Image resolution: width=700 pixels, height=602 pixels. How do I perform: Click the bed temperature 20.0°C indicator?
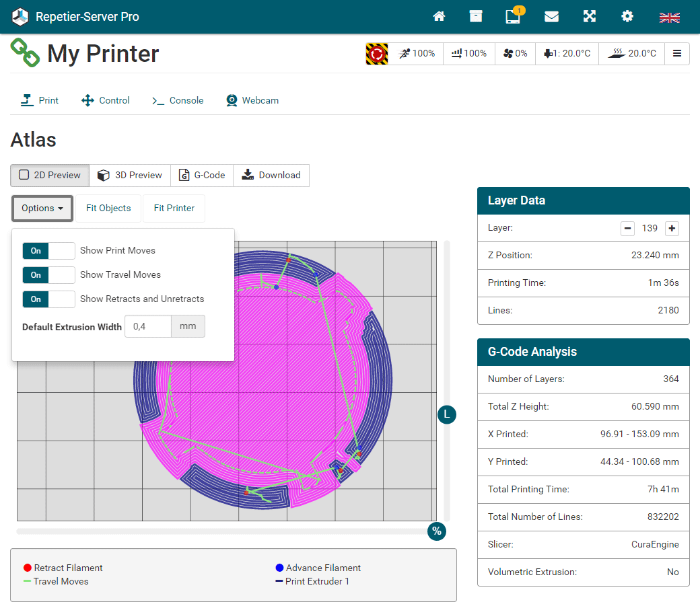coord(632,54)
